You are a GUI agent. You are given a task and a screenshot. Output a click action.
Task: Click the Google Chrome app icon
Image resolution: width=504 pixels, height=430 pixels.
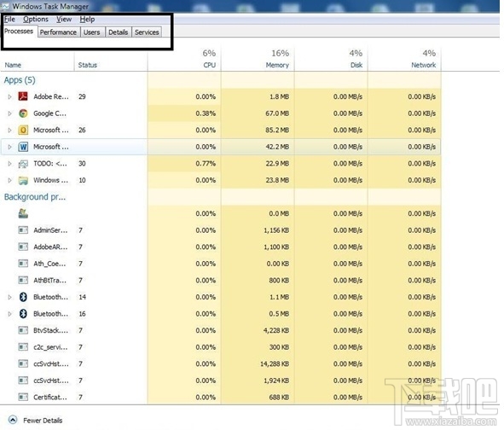click(23, 113)
